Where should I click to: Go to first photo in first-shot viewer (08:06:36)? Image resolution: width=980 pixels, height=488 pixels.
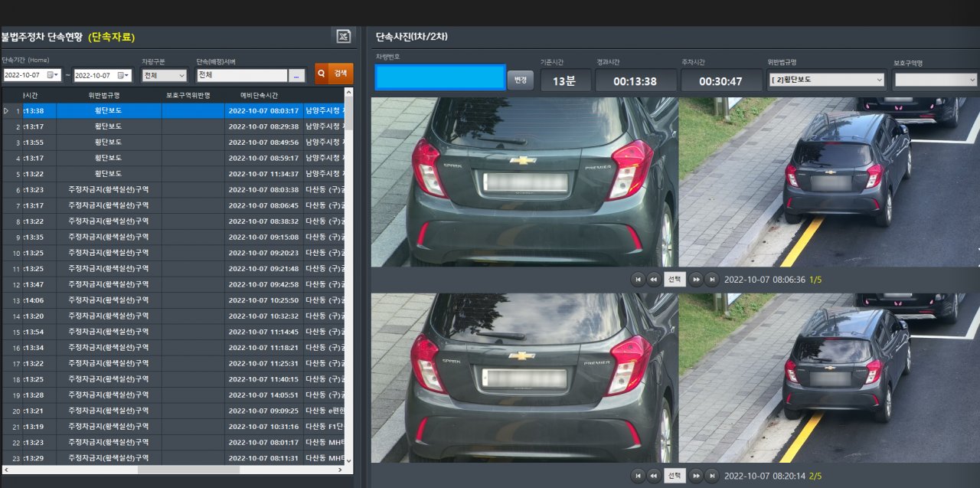tap(638, 280)
